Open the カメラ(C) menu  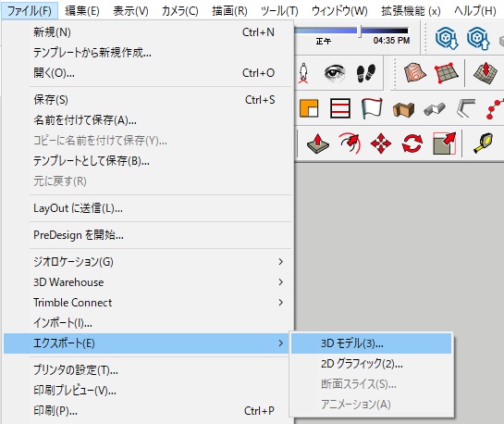(x=180, y=11)
